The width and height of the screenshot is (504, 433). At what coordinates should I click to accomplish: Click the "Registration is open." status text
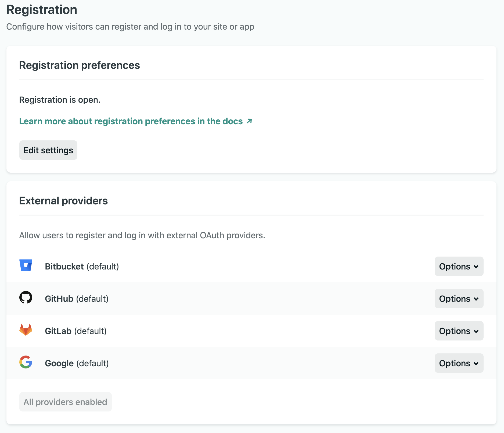tap(60, 100)
